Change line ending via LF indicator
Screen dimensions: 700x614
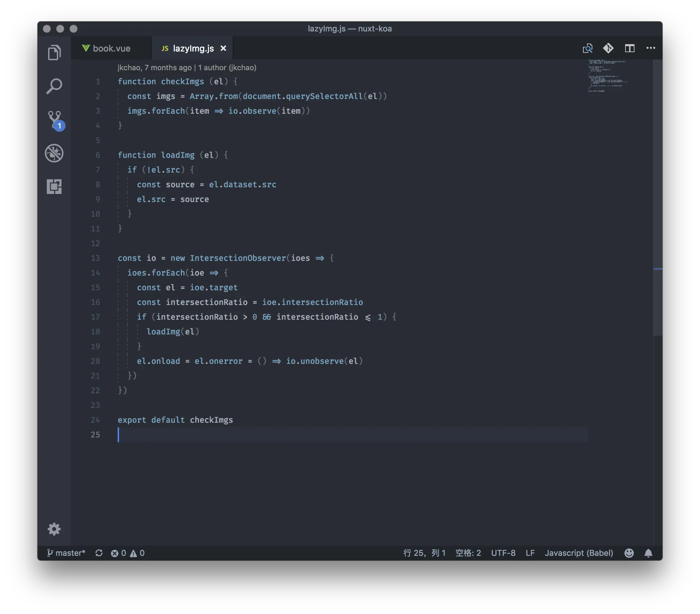530,553
